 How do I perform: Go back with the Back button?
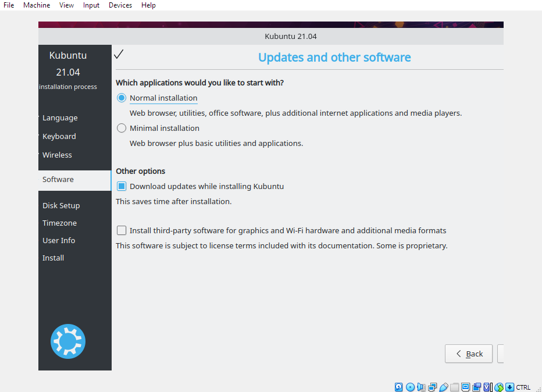click(x=469, y=354)
